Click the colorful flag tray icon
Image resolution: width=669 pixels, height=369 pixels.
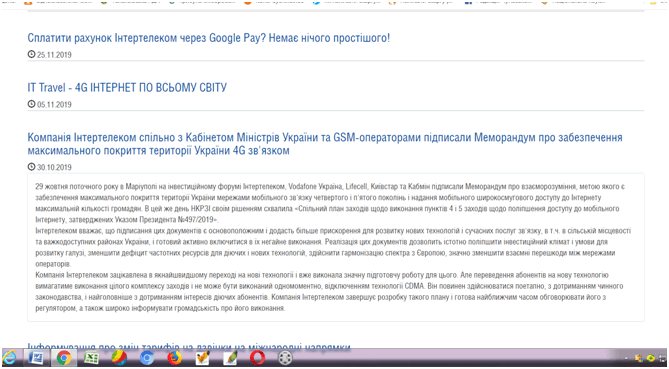[639, 358]
